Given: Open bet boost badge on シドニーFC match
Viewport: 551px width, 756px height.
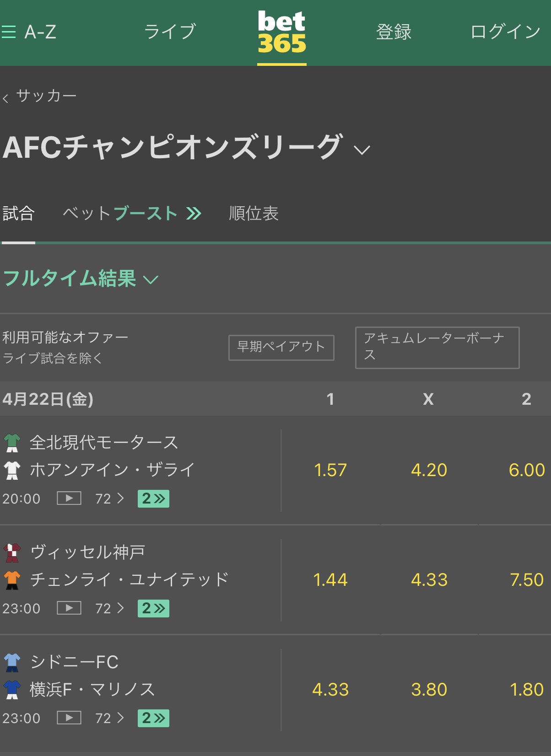Looking at the screenshot, I should [153, 718].
